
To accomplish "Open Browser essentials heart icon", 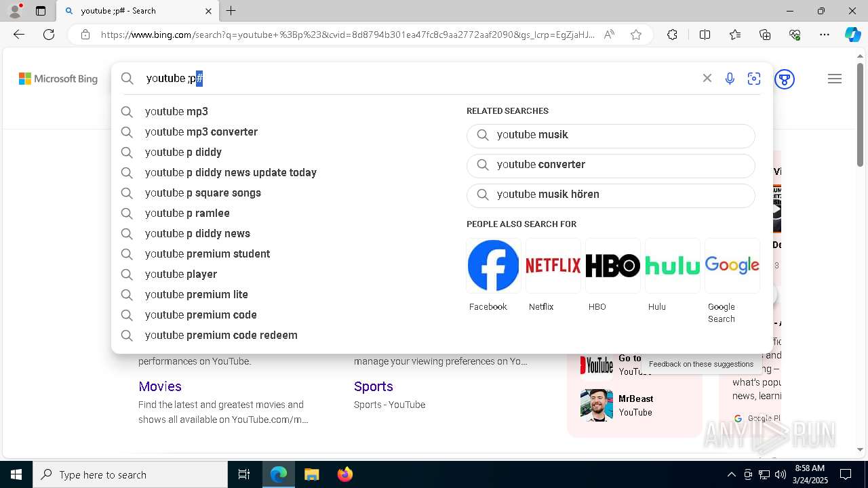I will [795, 35].
